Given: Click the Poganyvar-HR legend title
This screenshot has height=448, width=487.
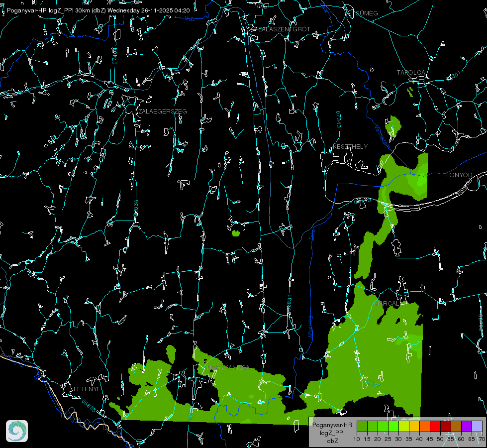Looking at the screenshot, I should (332, 425).
